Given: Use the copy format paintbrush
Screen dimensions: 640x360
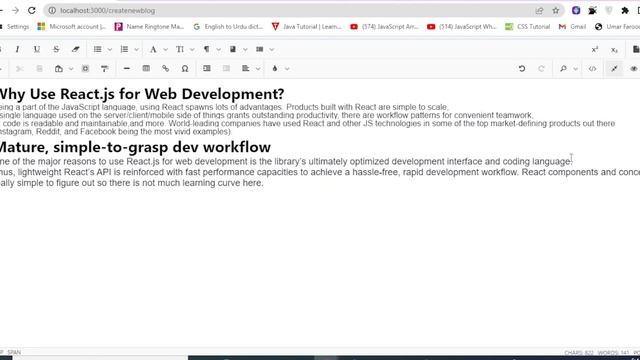Looking at the screenshot, I should (104, 69).
